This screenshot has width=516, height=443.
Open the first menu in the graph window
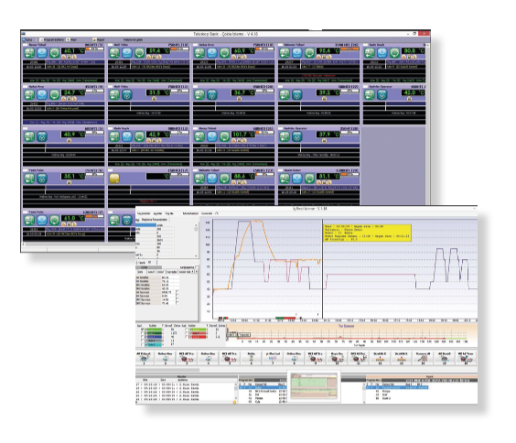(144, 213)
